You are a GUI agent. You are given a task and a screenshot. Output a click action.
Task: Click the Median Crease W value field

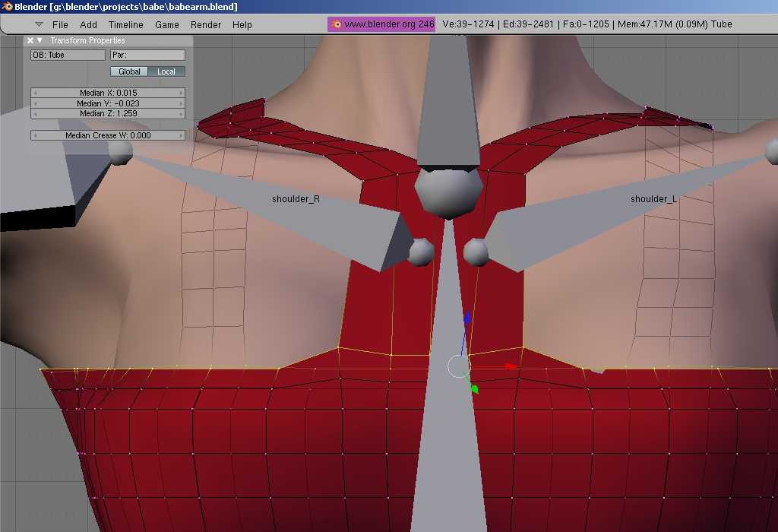[x=108, y=135]
